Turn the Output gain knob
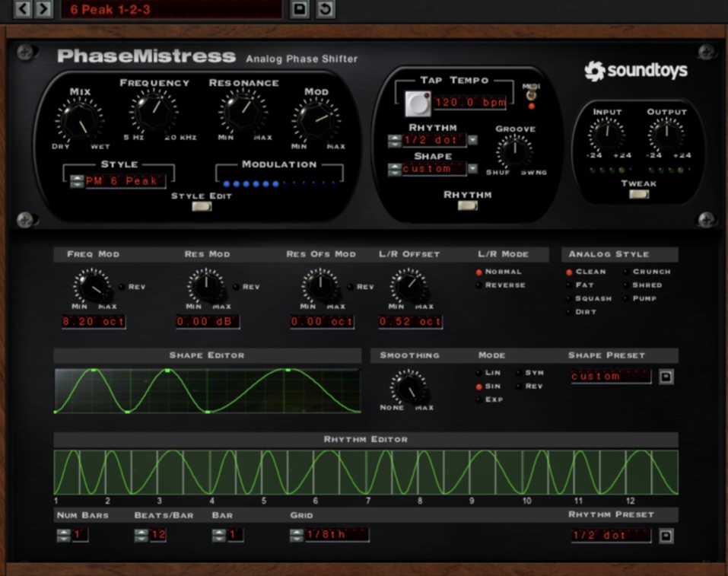 click(666, 134)
